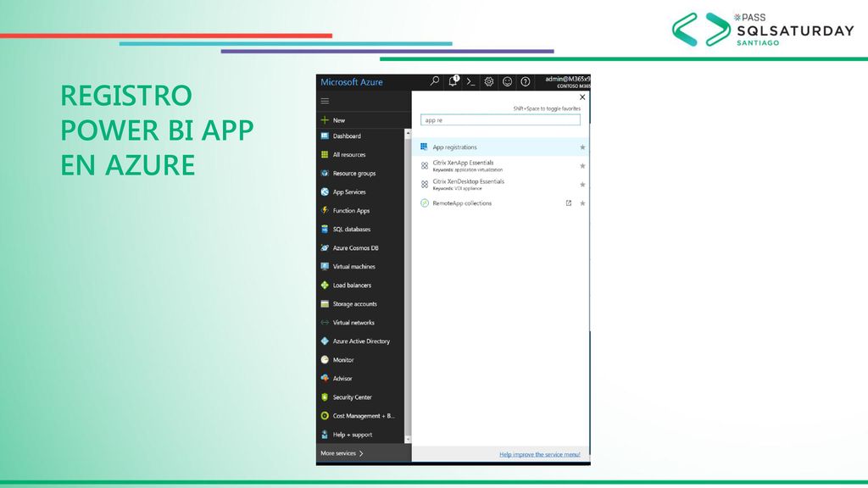
Task: Click the Storage accounts icon
Action: coord(325,304)
